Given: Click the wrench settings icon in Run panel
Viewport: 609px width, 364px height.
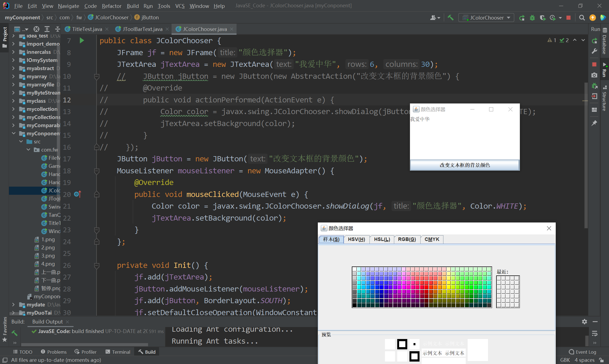Looking at the screenshot, I should tap(595, 51).
